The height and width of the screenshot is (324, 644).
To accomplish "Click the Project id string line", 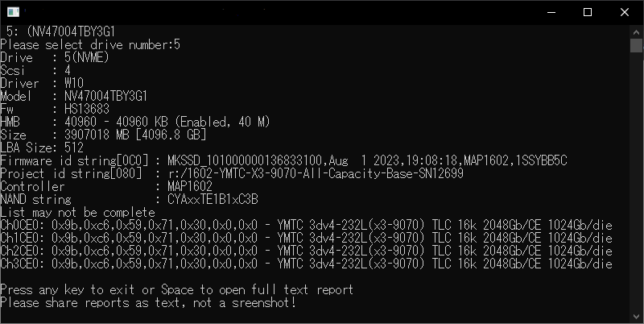I will pos(232,173).
